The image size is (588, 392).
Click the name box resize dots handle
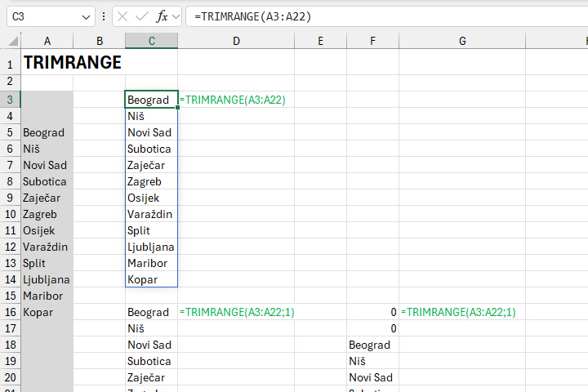click(104, 16)
